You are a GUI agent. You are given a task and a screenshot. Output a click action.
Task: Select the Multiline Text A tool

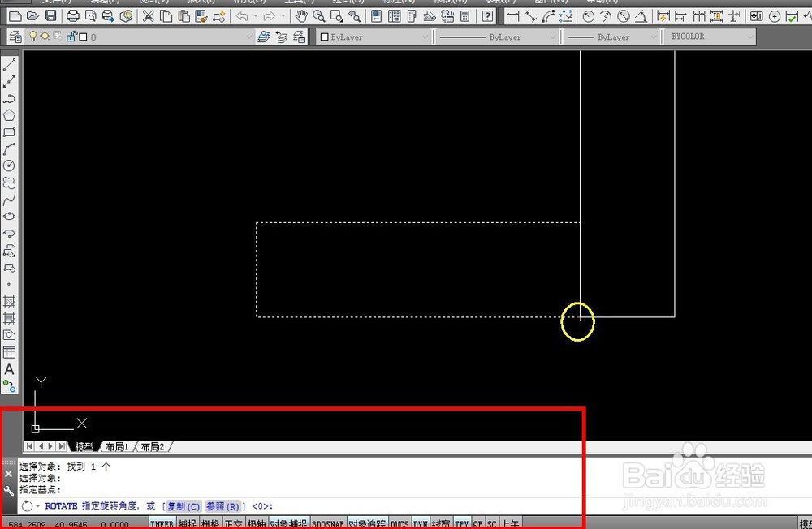[x=9, y=370]
